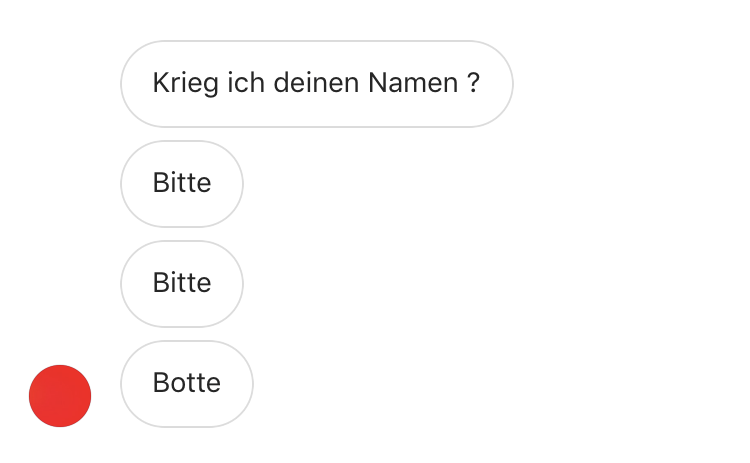Click the sender avatar beside "Botte"
The image size is (750, 463).
[60, 396]
